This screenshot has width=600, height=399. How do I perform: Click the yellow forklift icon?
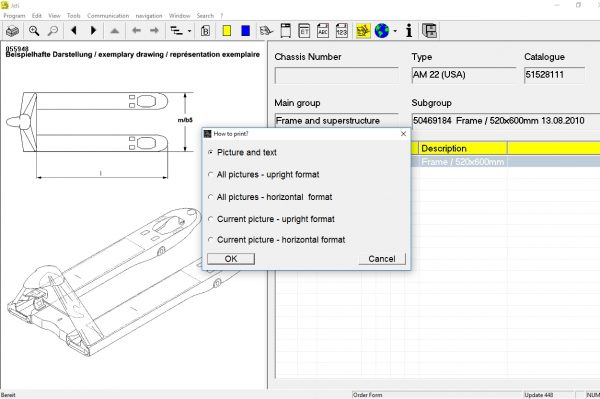[363, 31]
